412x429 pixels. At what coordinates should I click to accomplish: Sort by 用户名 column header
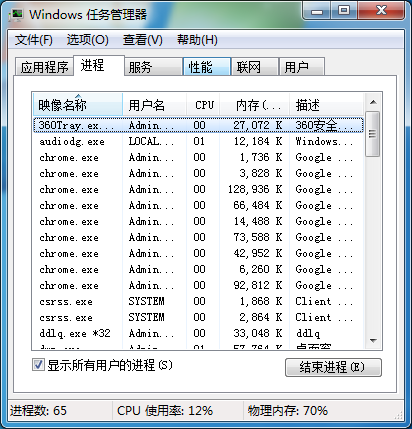(154, 105)
